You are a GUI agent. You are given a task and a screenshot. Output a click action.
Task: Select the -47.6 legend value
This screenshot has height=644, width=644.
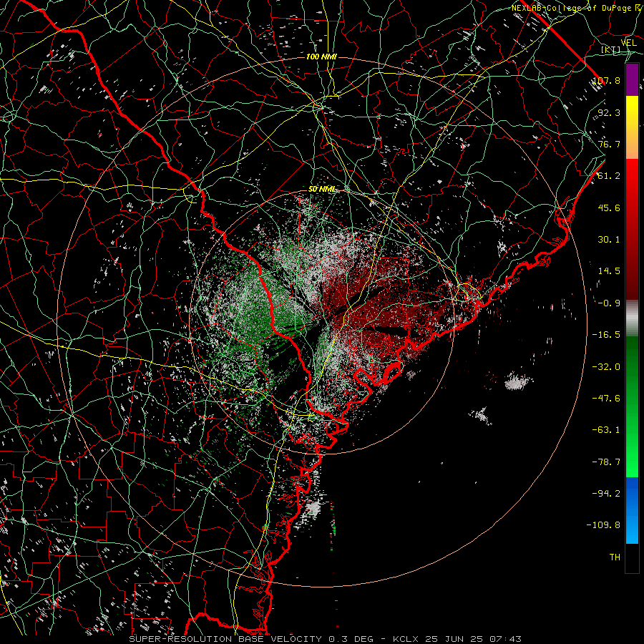point(607,399)
